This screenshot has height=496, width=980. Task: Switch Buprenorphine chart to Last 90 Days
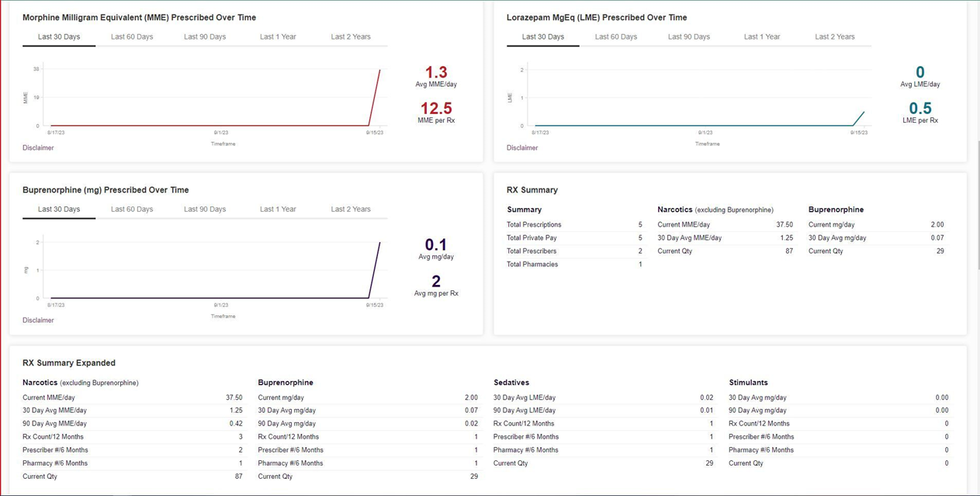tap(205, 209)
